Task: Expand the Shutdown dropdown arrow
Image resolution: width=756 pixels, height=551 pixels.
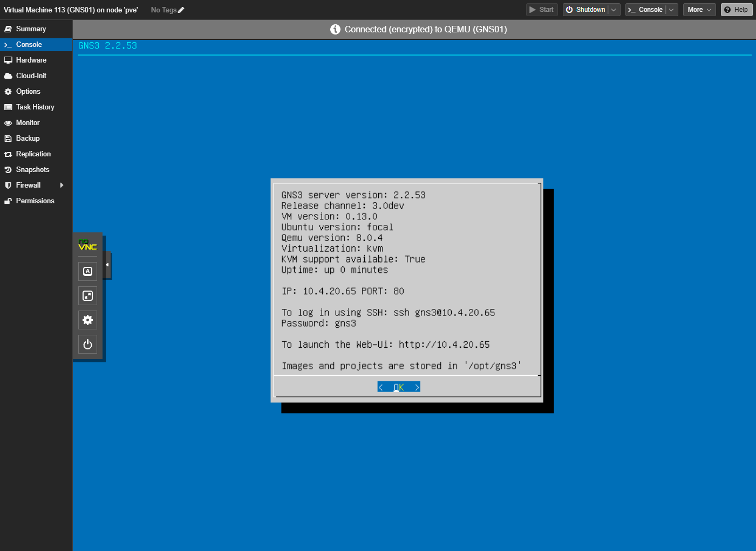Action: click(614, 10)
